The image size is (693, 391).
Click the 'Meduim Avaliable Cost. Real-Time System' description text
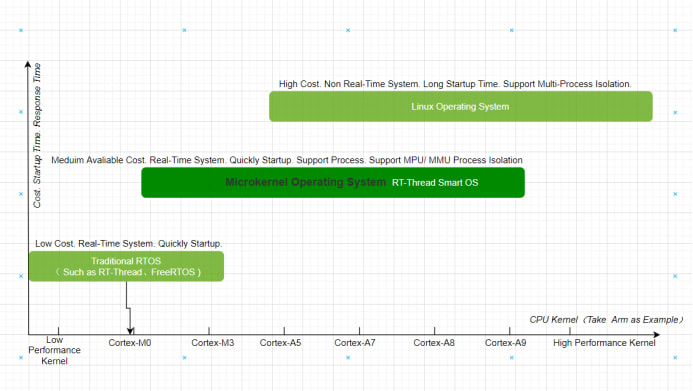287,160
